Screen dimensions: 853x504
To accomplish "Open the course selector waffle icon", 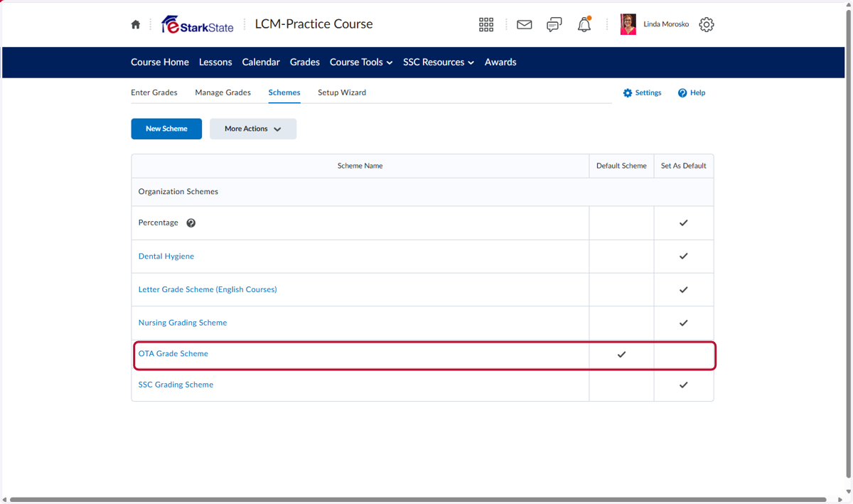I will tap(486, 25).
